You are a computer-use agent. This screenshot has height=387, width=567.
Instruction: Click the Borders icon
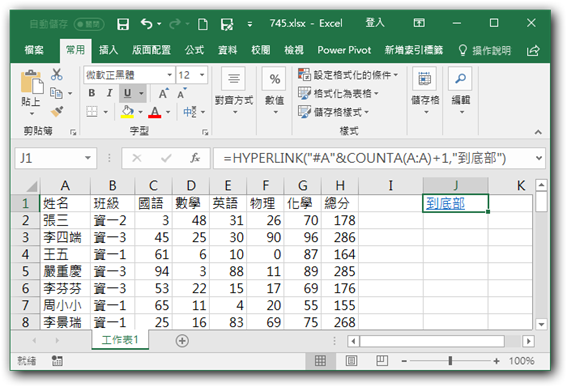click(x=92, y=112)
